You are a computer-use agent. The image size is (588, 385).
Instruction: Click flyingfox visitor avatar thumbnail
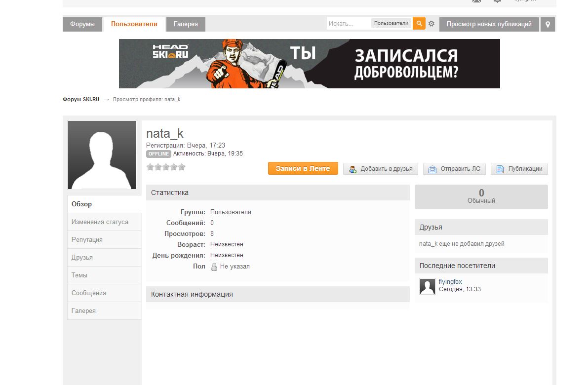pyautogui.click(x=428, y=286)
